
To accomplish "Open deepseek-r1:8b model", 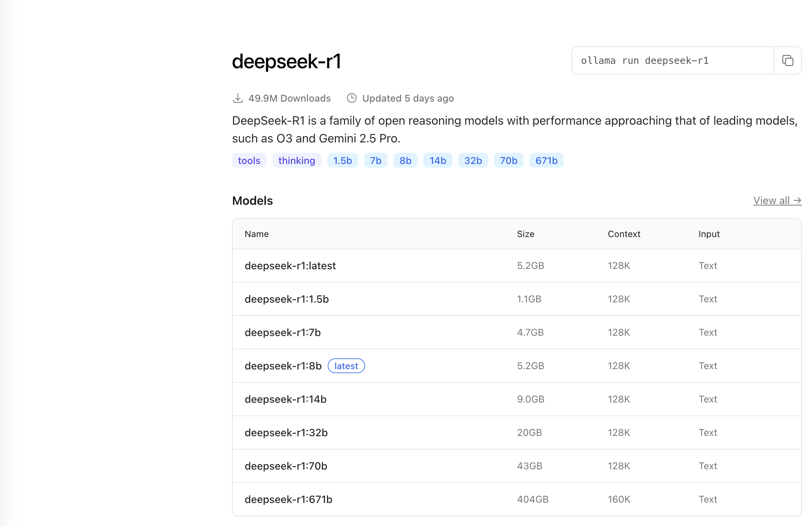I will coord(283,366).
